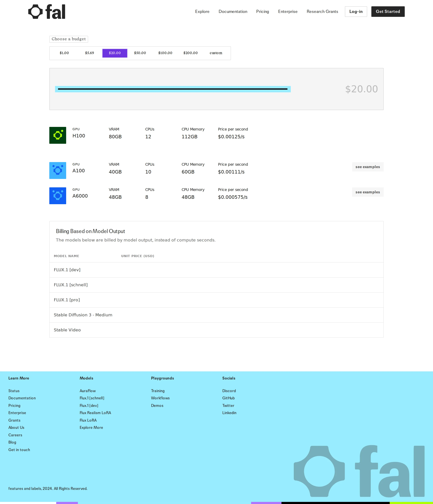The image size is (433, 504).
Task: Open Flux.1 [schnell] footer link
Action: tap(92, 398)
